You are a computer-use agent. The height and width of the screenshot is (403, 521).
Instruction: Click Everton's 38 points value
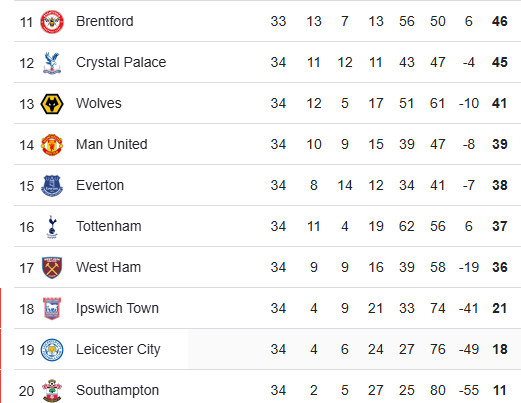(500, 185)
